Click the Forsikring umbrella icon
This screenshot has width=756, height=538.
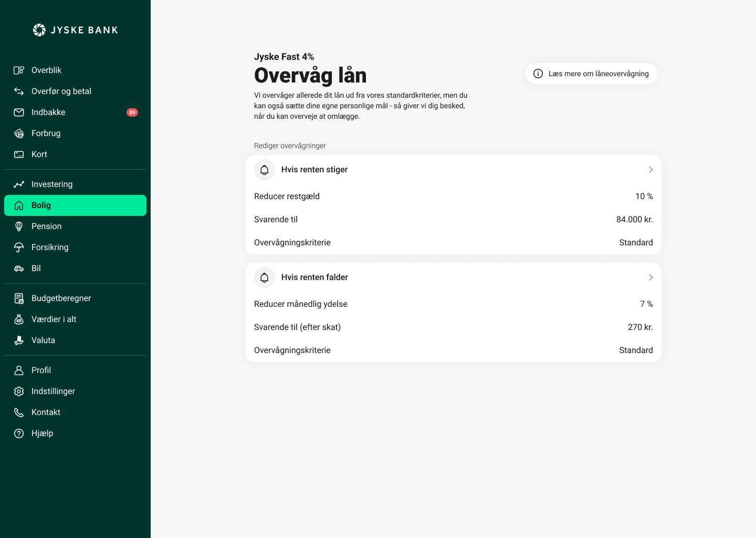click(19, 247)
